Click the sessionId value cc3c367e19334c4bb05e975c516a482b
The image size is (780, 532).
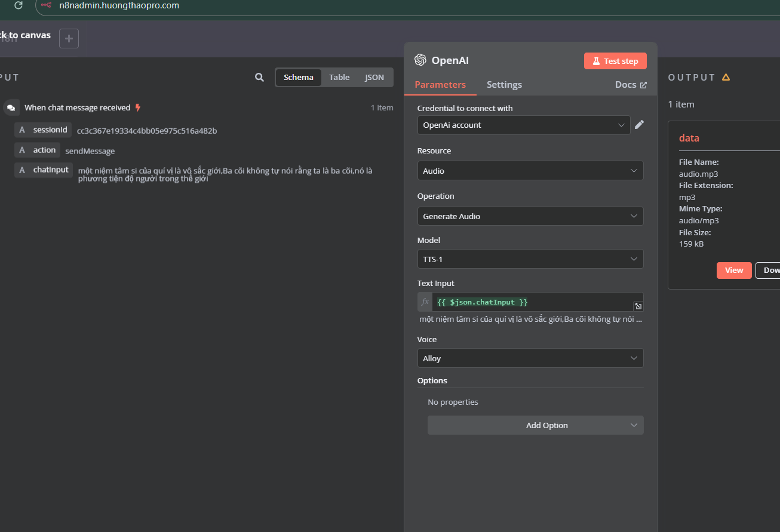[147, 131]
